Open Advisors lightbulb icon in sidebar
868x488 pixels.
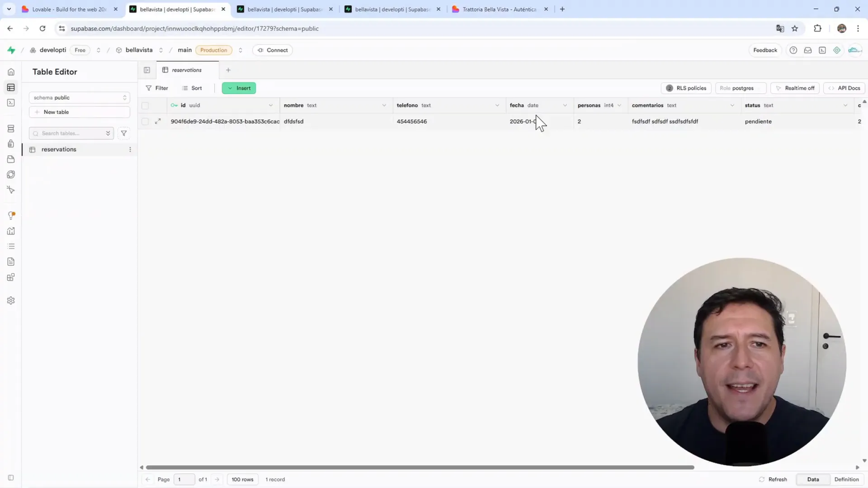coord(11,215)
